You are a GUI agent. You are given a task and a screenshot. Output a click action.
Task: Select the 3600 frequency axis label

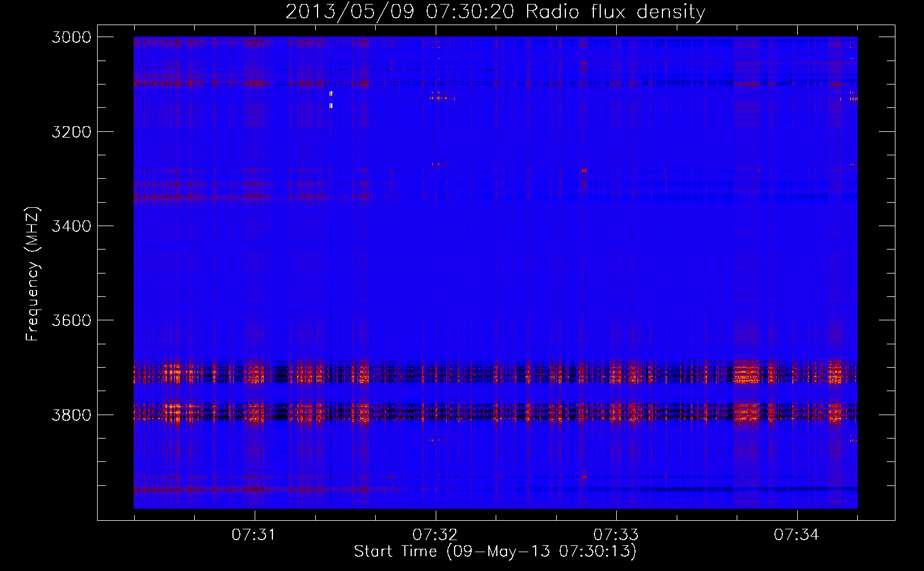tap(71, 320)
